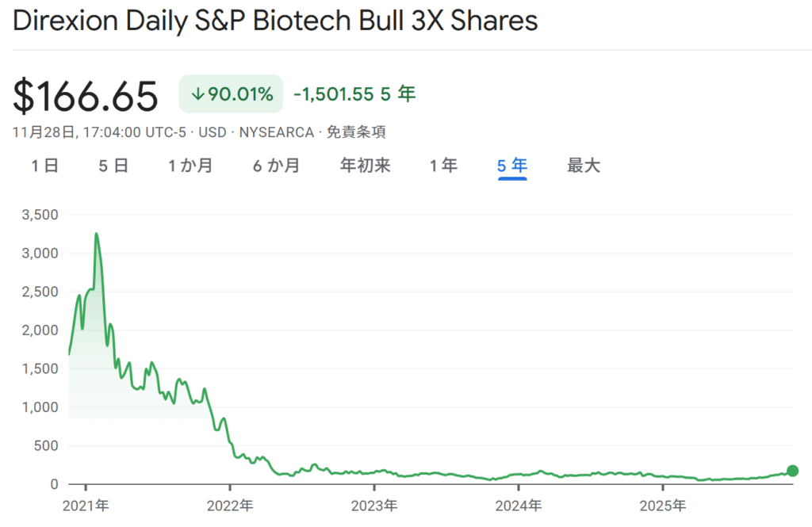Click the active 5年 tab
812x527 pixels.
click(x=513, y=166)
